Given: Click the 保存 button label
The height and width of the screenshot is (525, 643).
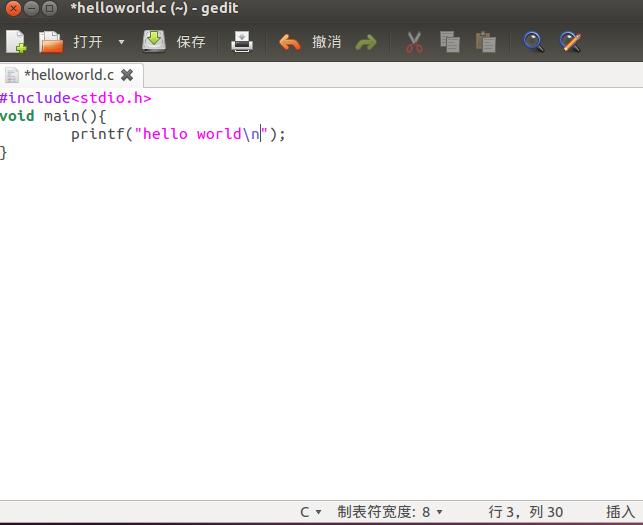Looking at the screenshot, I should (191, 42).
